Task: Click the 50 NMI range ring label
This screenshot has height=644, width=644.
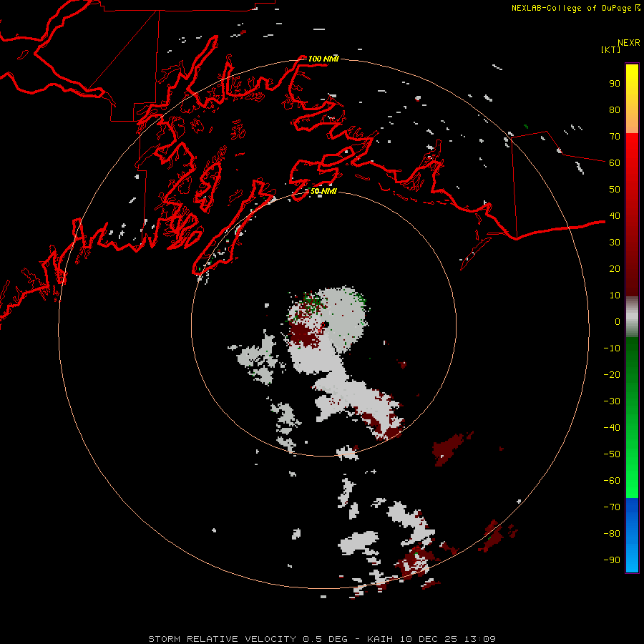Action: 323,191
